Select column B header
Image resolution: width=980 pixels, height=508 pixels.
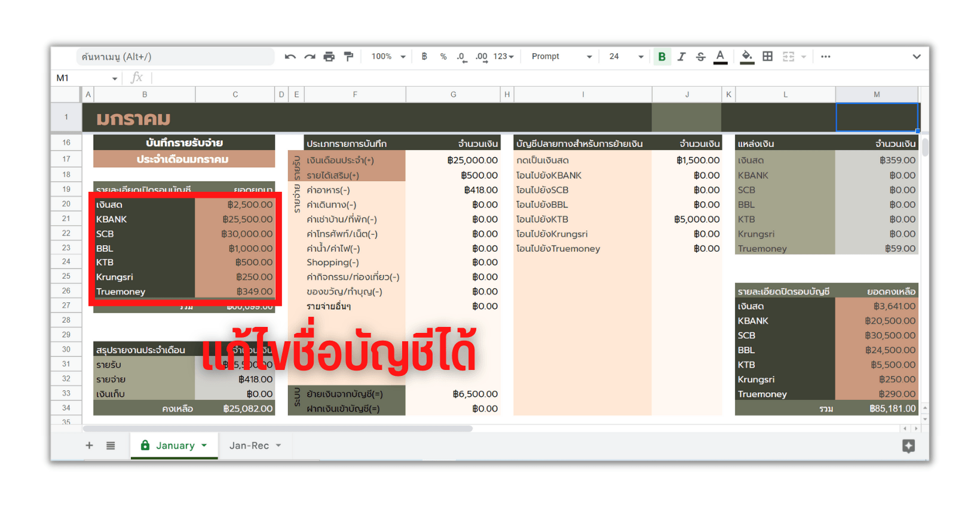click(145, 94)
